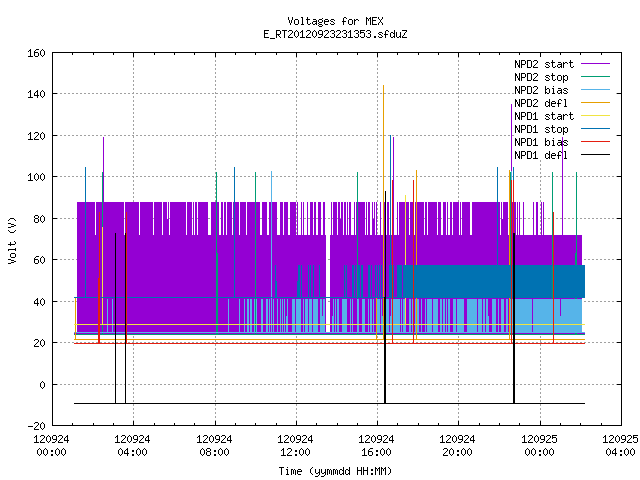This screenshot has width=640, height=480.
Task: Click the tall orange spike peaking near 144 volts
Action: click(x=383, y=163)
